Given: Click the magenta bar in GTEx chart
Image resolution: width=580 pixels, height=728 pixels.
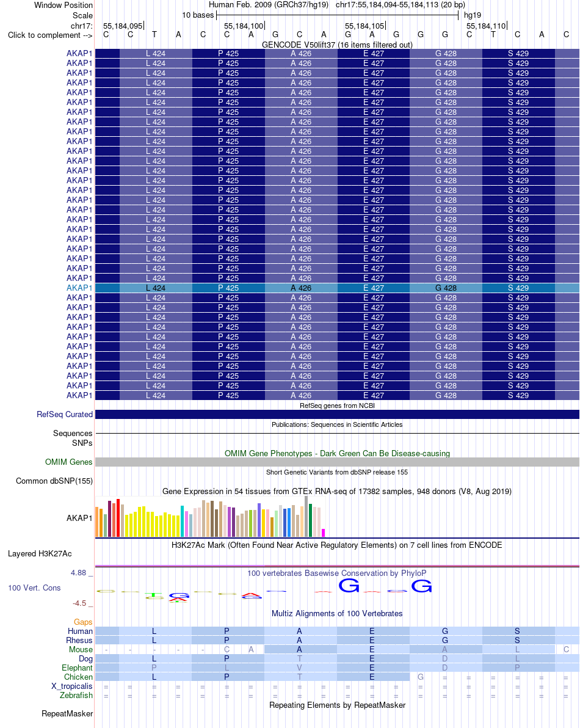Looking at the screenshot, I should coord(324,533).
